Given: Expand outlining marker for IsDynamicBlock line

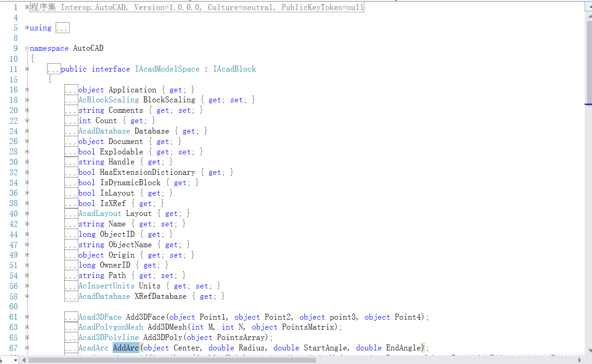Looking at the screenshot, I should click(x=27, y=182).
